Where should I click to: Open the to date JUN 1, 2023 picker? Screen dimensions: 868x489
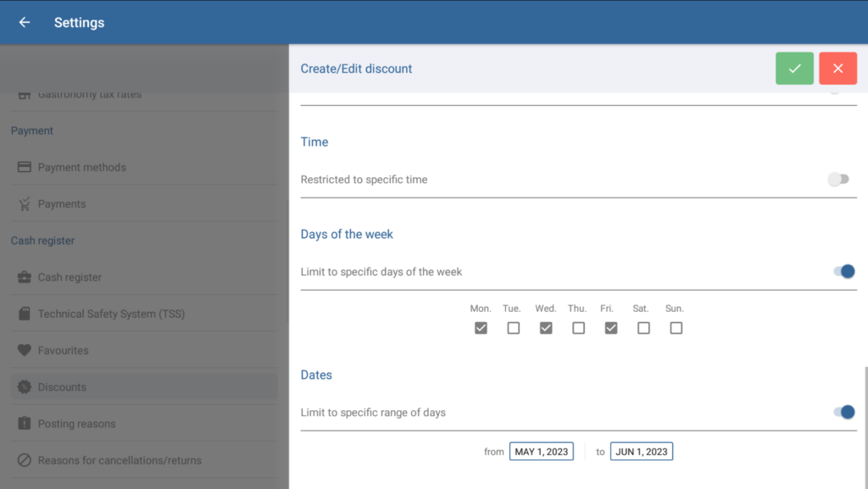pos(642,452)
